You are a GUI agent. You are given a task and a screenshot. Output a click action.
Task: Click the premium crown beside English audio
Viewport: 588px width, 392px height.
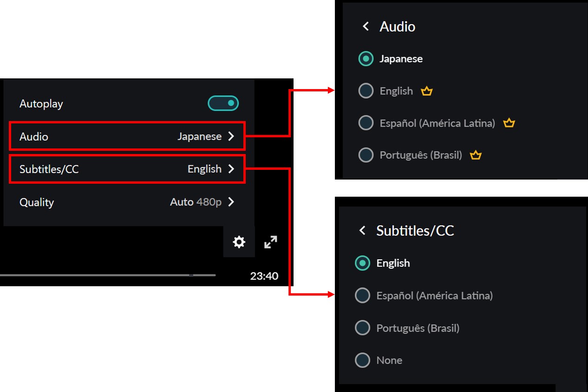(426, 91)
